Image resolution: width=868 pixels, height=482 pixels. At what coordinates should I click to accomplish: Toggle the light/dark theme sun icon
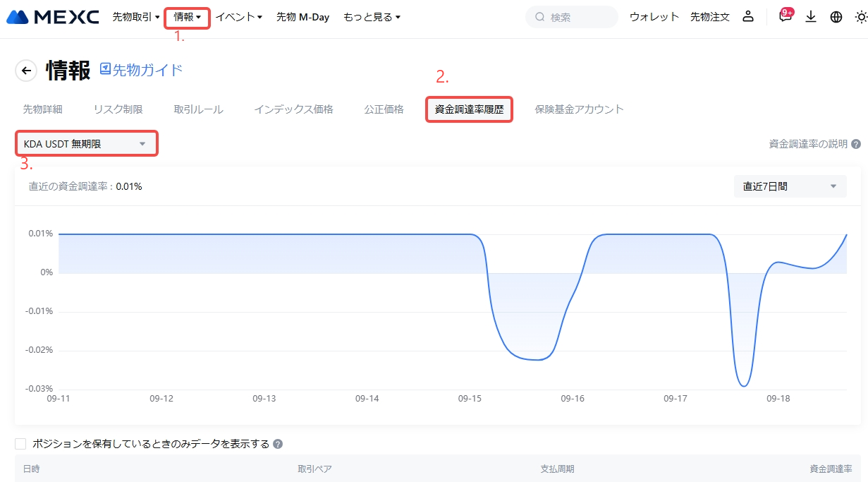[861, 17]
